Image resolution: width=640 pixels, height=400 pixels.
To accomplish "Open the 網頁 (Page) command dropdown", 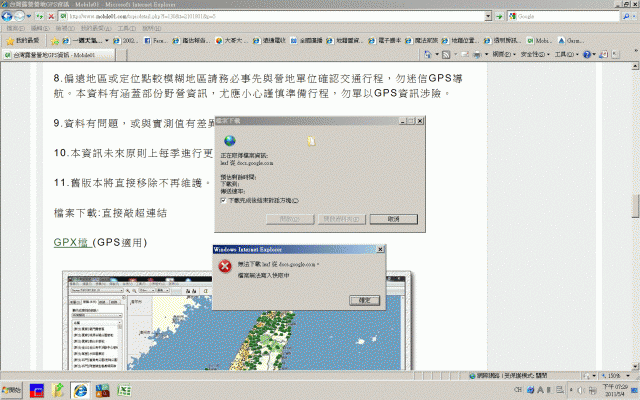I will pyautogui.click(x=504, y=54).
